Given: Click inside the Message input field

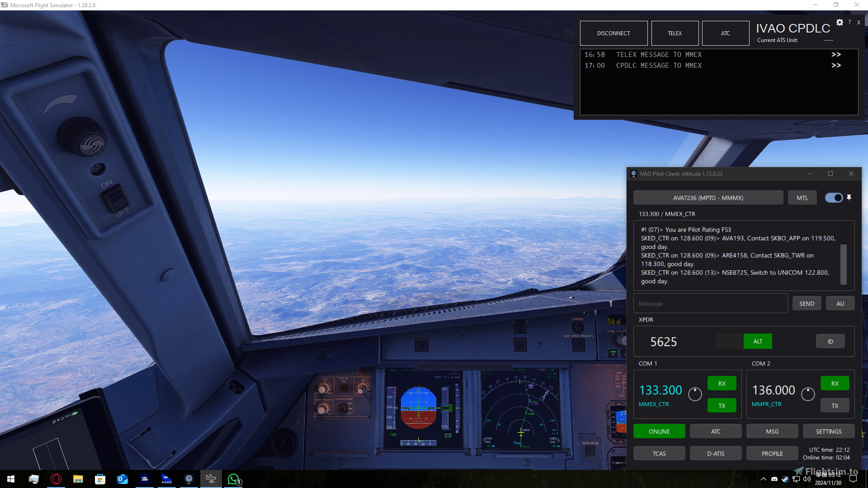Looking at the screenshot, I should 710,303.
